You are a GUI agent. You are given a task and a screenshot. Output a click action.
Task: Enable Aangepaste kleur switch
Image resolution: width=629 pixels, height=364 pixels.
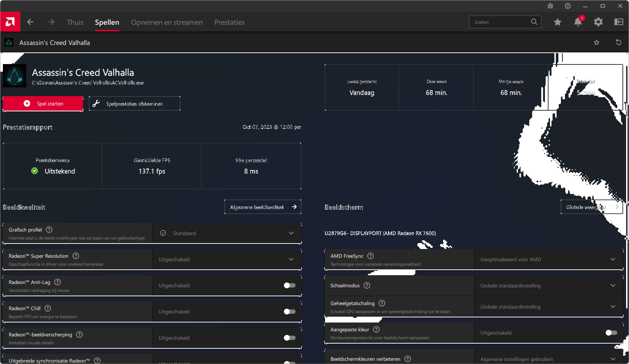pyautogui.click(x=611, y=333)
